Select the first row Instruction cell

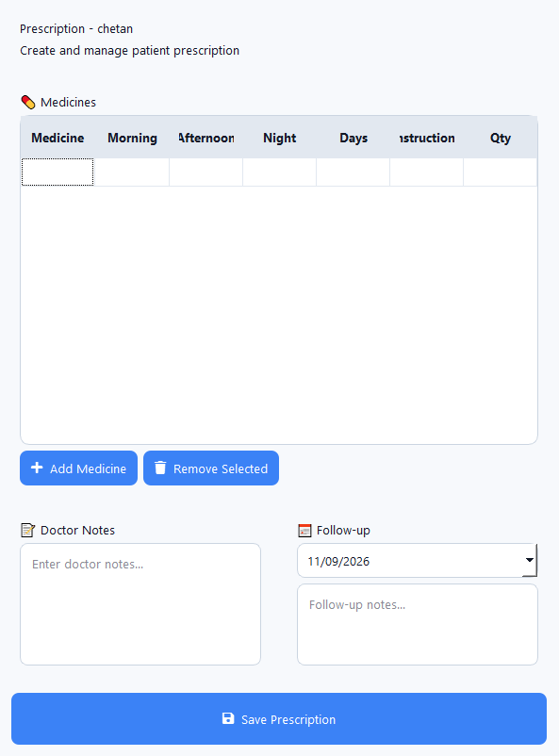click(x=427, y=173)
